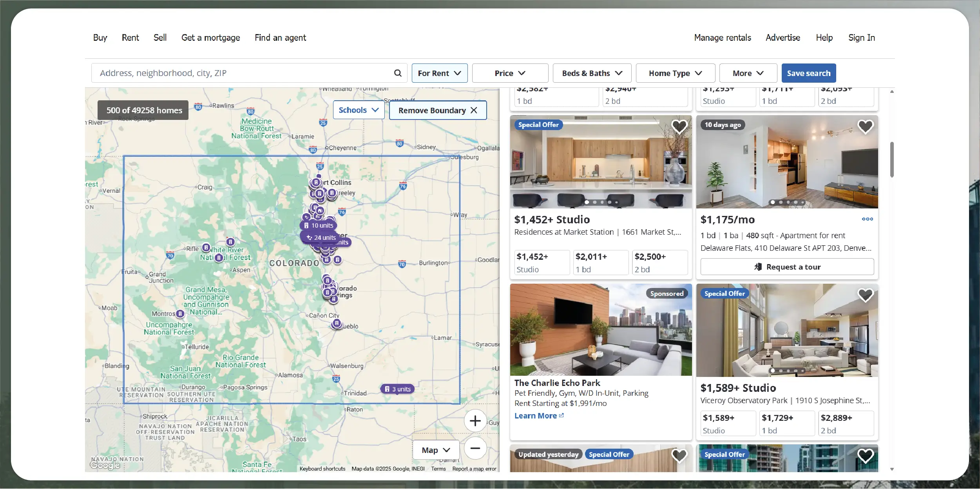
Task: Zoom in on the map
Action: 475,421
